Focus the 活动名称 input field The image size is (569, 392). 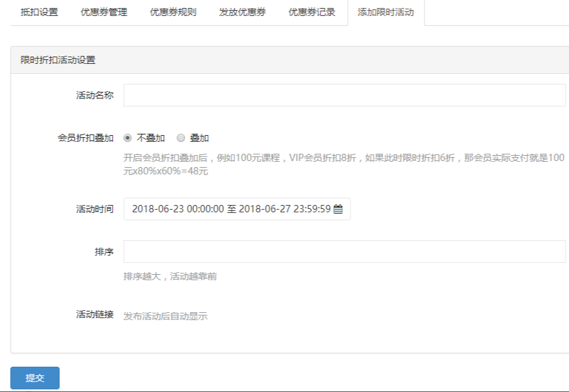click(x=344, y=95)
